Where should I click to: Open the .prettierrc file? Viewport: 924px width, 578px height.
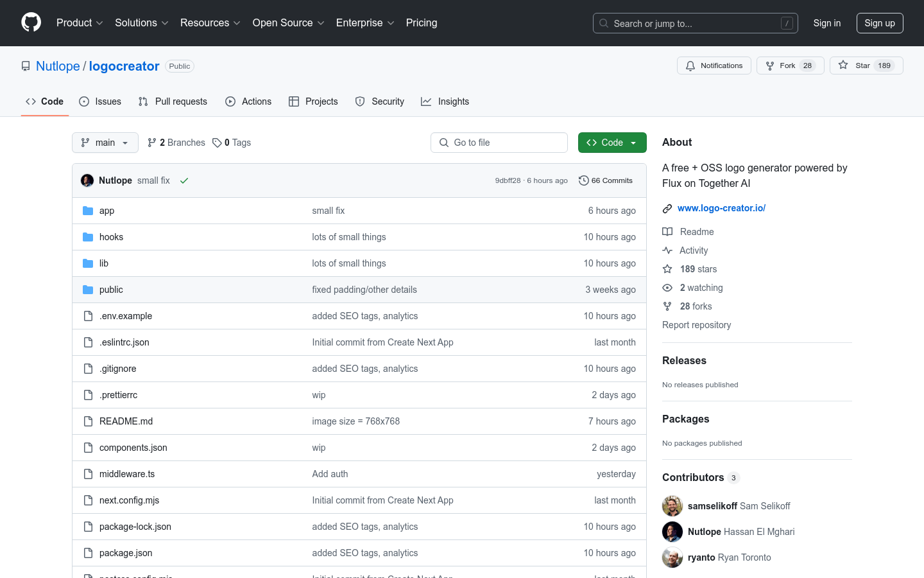(x=118, y=395)
